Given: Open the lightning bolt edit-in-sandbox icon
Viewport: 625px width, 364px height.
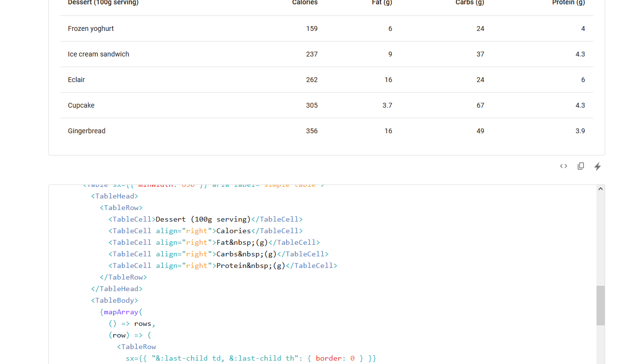Looking at the screenshot, I should [x=597, y=166].
